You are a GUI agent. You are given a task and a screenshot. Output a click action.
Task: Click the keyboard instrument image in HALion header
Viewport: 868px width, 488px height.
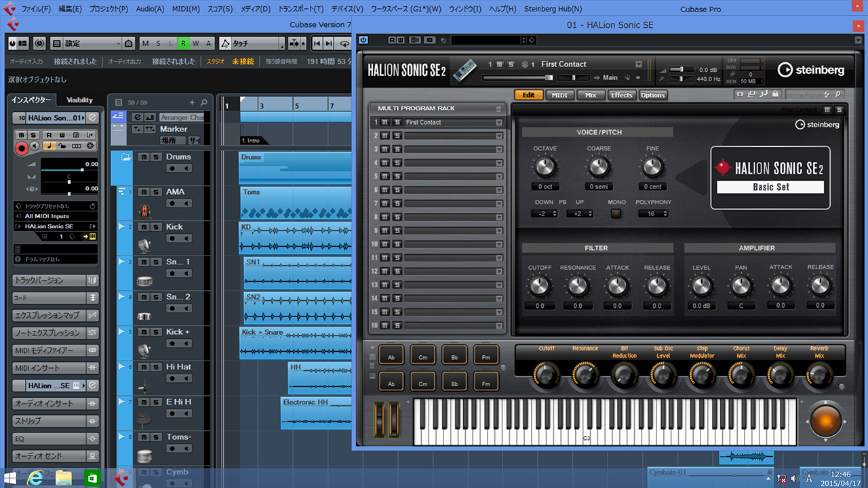point(465,70)
